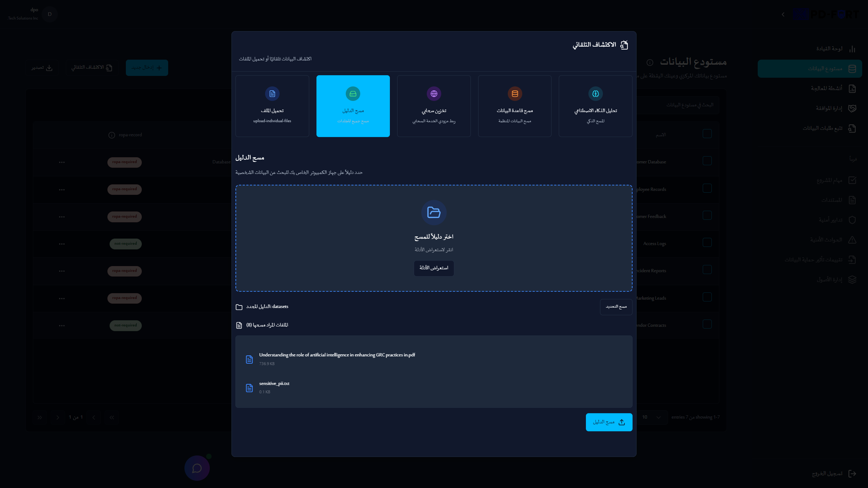Image resolution: width=868 pixels, height=488 pixels.
Task: Collapse the sidebar with the chevron arrow
Action: pyautogui.click(x=783, y=14)
